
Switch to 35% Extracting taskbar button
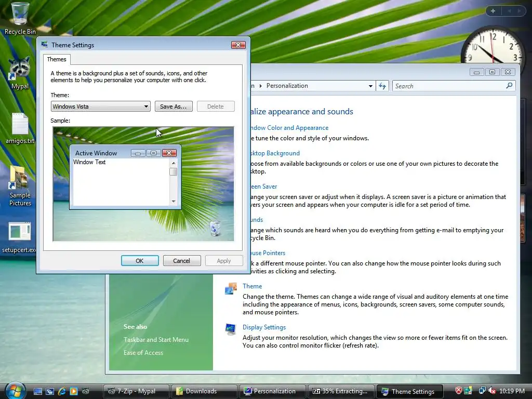point(341,391)
